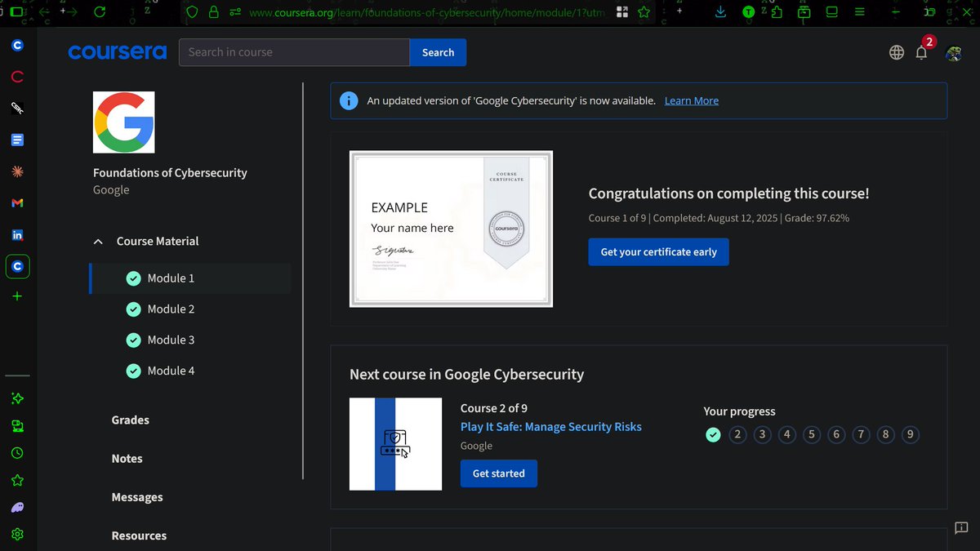Open the synced tabs sidebar icon
Image resolution: width=980 pixels, height=551 pixels.
(17, 425)
